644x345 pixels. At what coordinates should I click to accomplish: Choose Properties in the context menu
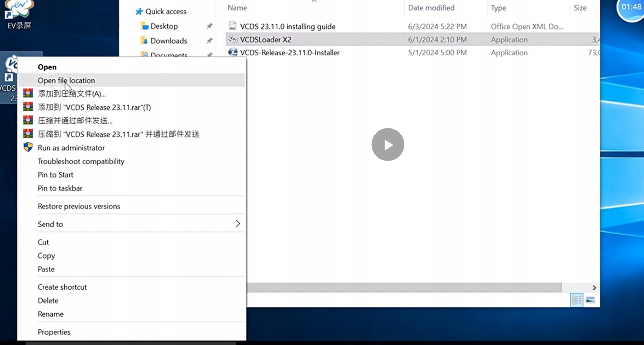click(54, 332)
